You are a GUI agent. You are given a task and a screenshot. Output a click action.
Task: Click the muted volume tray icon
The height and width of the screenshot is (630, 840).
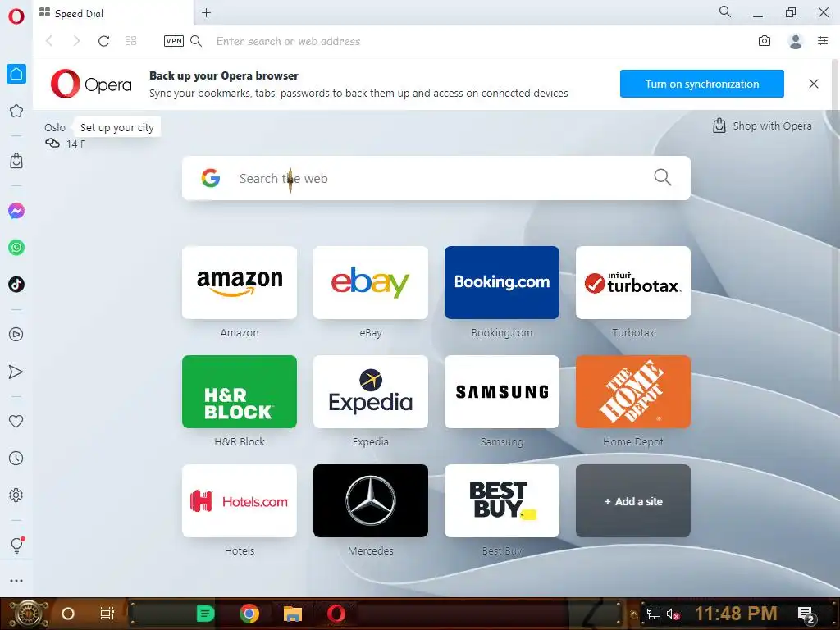pos(673,614)
